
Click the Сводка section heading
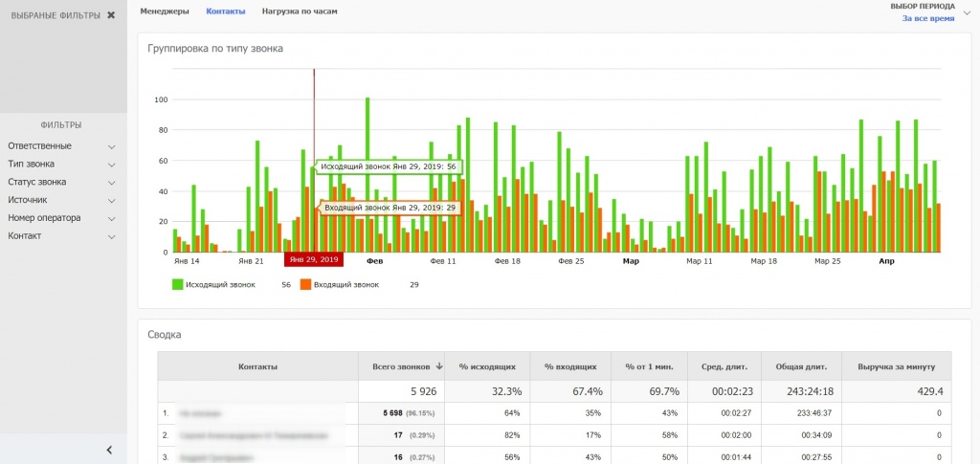[x=165, y=335]
